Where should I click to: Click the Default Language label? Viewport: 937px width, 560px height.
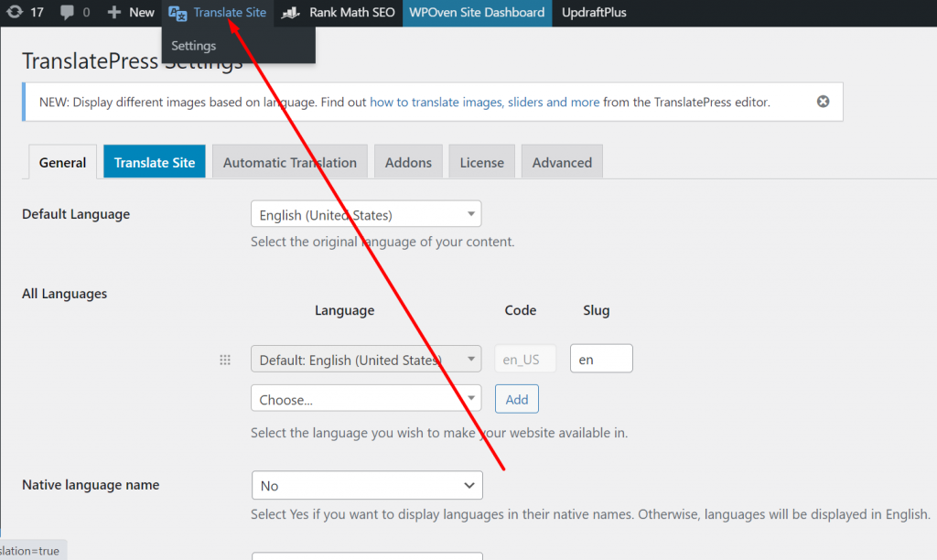coord(76,214)
